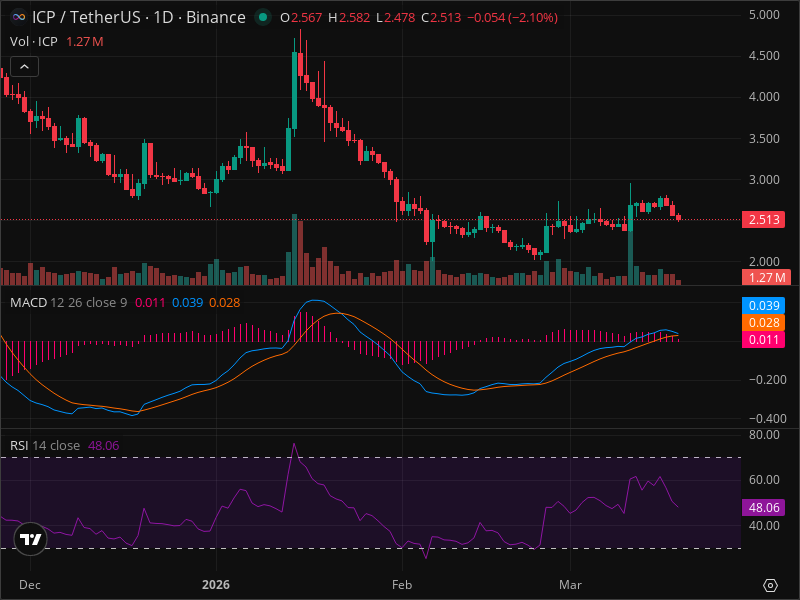Click the −0.400 MACD scale label
Screen dimensions: 800x600
[767, 418]
